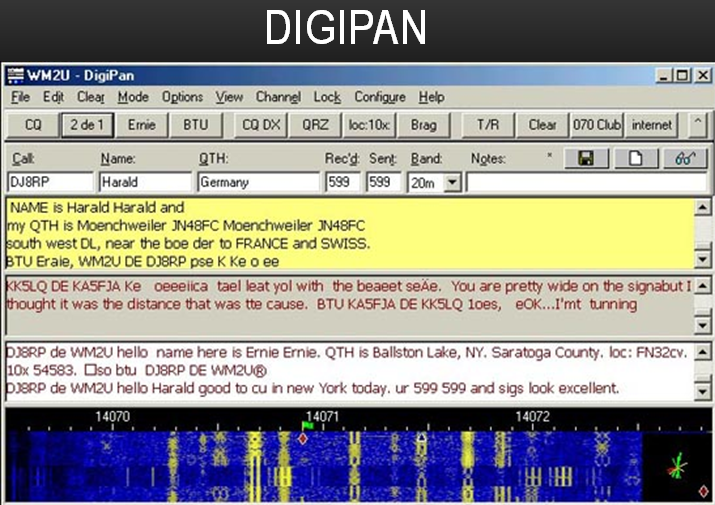Click the Call input field with DJ8RP
The width and height of the screenshot is (715, 505).
point(51,182)
